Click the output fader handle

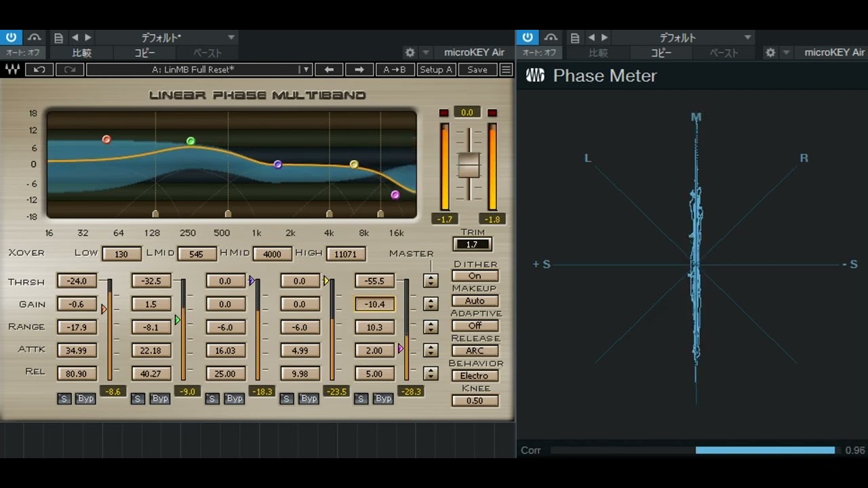469,165
